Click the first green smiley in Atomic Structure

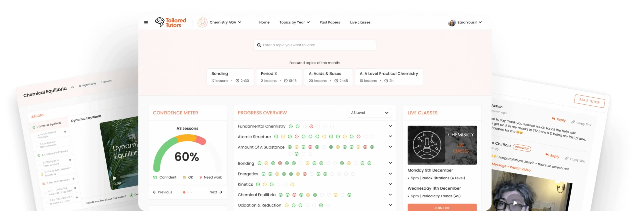tap(276, 137)
